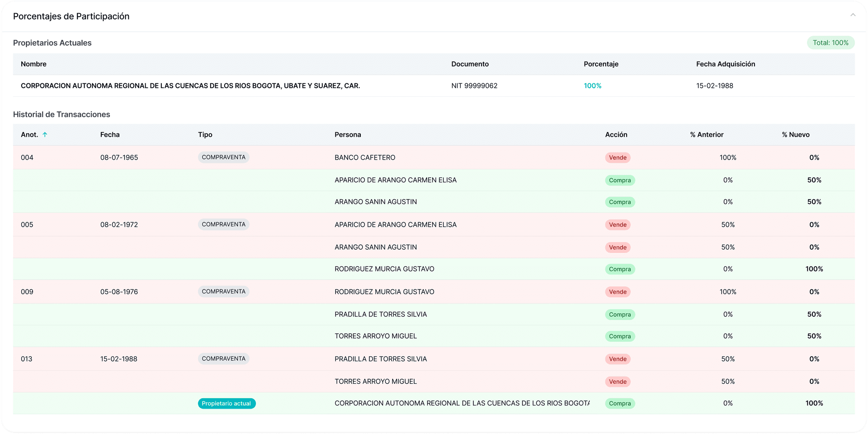The image size is (868, 434).
Task: Click Compra badge for RODRIGUEZ MURCIA GUSTAVO
Action: [x=620, y=269]
